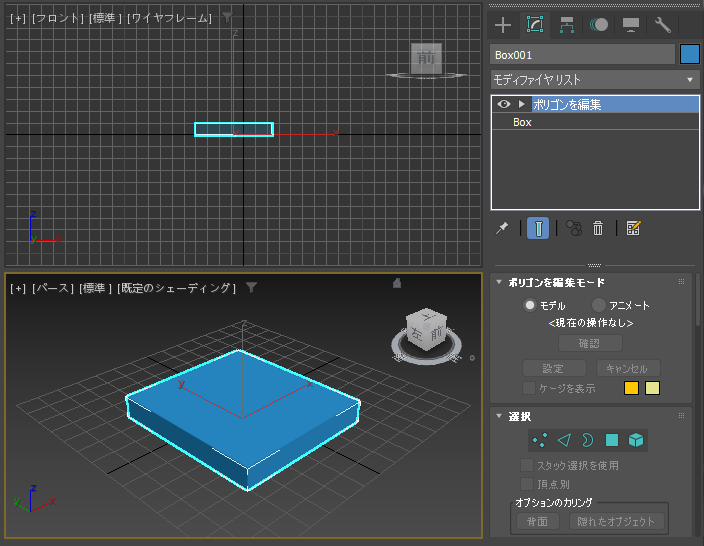Open front viewport [標準] menu
Viewport: 704px width, 546px height.
105,18
